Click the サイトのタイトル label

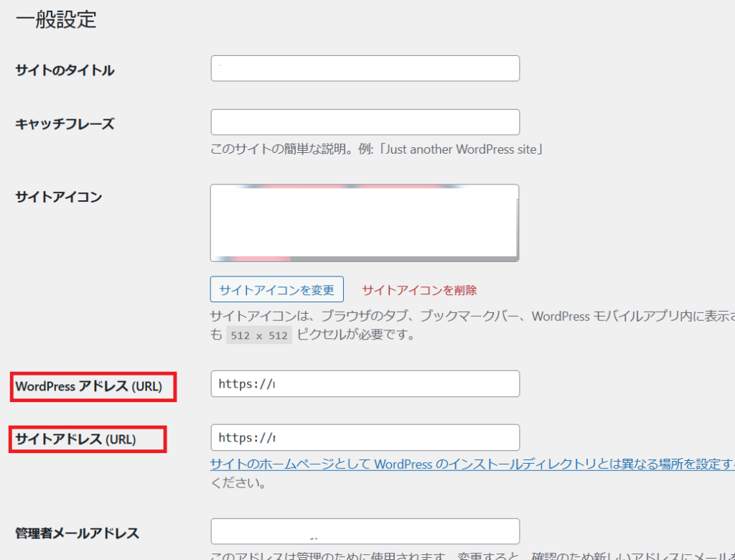coord(65,70)
